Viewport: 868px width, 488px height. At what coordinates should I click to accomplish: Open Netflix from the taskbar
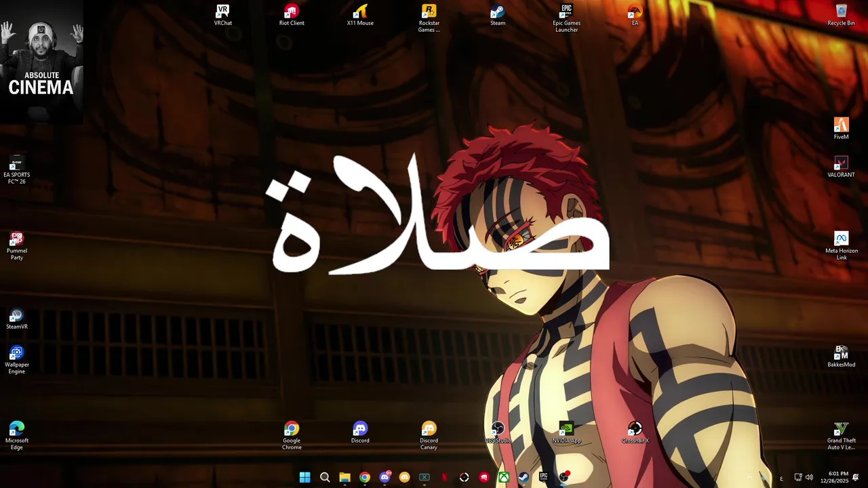pyautogui.click(x=444, y=477)
